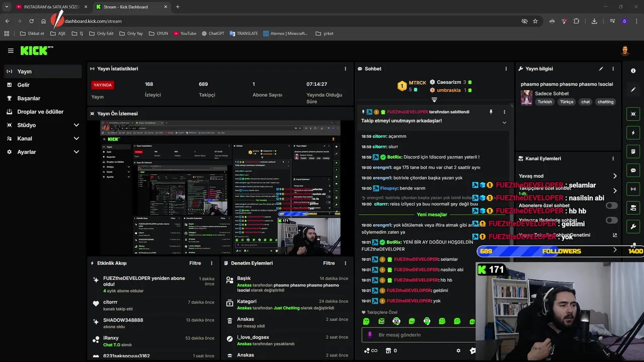The height and width of the screenshot is (362, 644).
Task: Toggle the document icon in the right sidebar
Action: pos(633,151)
